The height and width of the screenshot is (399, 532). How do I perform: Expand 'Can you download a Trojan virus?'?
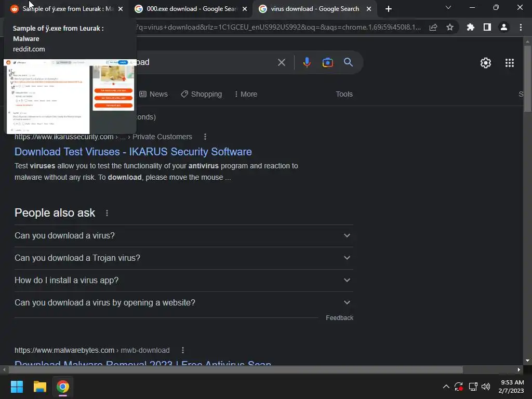(184, 258)
